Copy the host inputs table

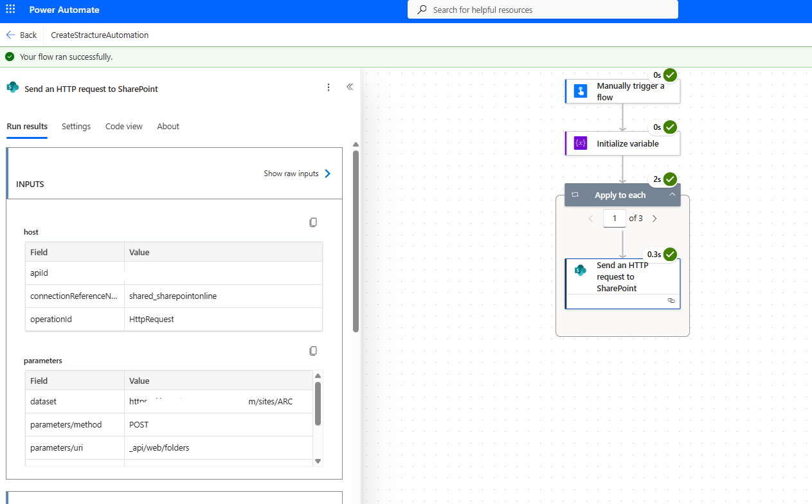(x=313, y=222)
